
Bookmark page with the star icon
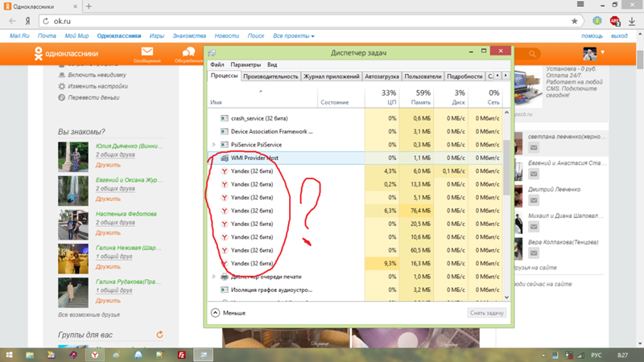(x=574, y=21)
